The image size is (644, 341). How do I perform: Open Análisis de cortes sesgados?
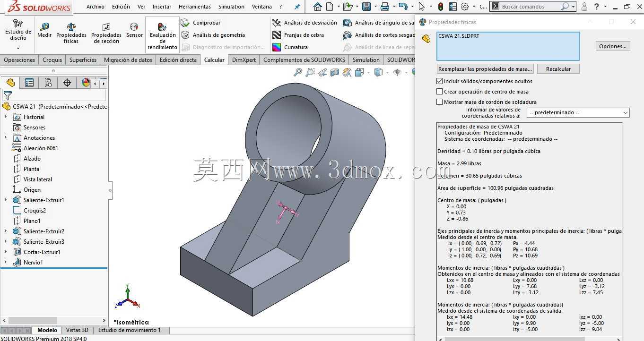click(x=379, y=35)
